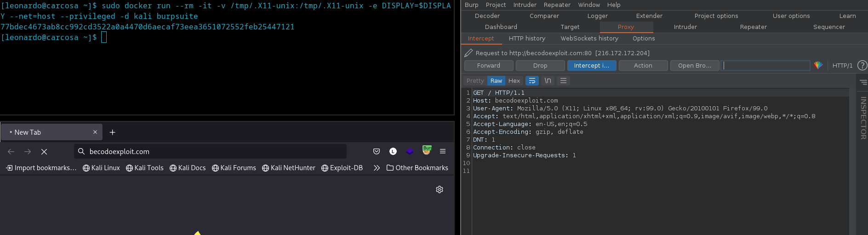Viewport: 868px width, 235px height.
Task: Expand hidden bookmarks overflow chevron
Action: click(377, 168)
